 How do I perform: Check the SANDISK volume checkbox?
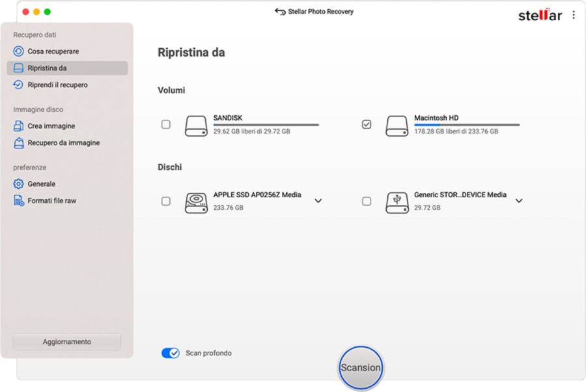tap(166, 124)
